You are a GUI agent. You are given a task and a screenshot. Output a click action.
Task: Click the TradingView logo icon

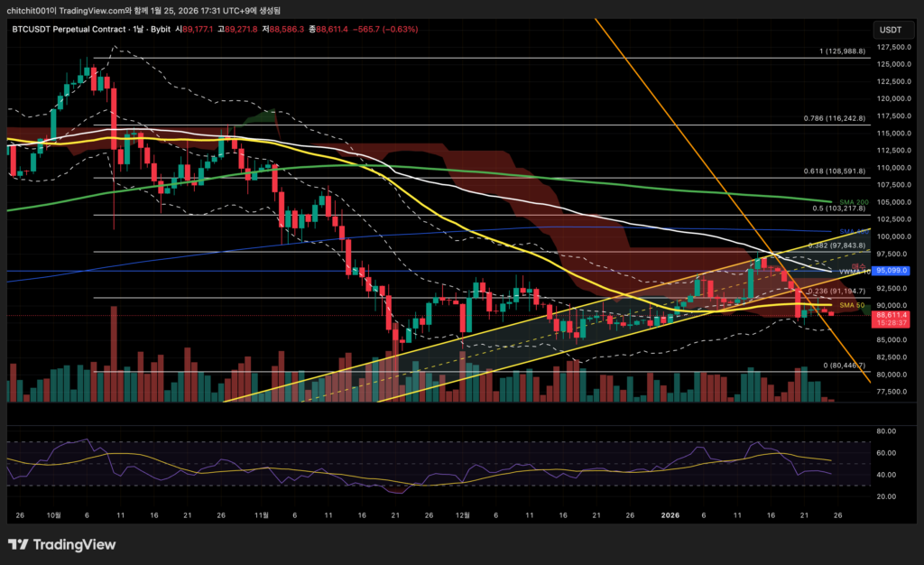pyautogui.click(x=20, y=544)
